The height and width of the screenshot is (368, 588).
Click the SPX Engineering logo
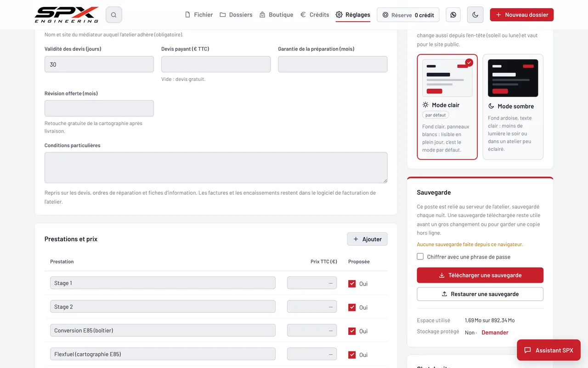point(67,15)
